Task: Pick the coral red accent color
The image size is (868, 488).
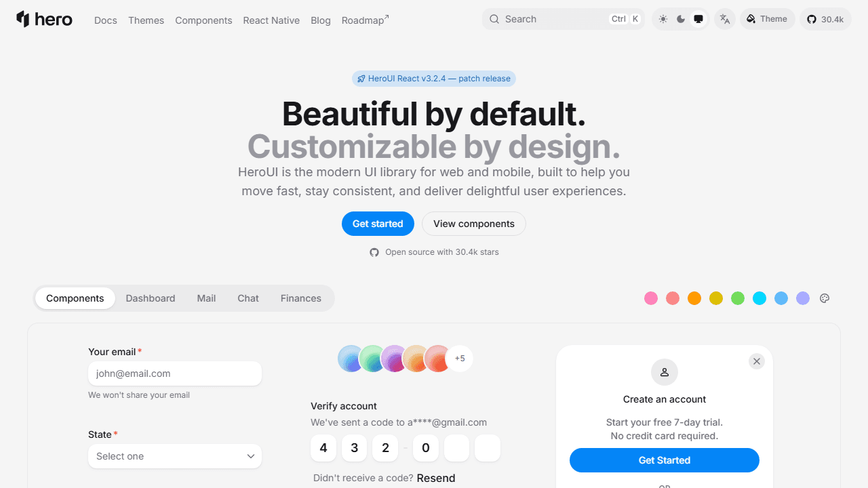Action: pos(673,298)
